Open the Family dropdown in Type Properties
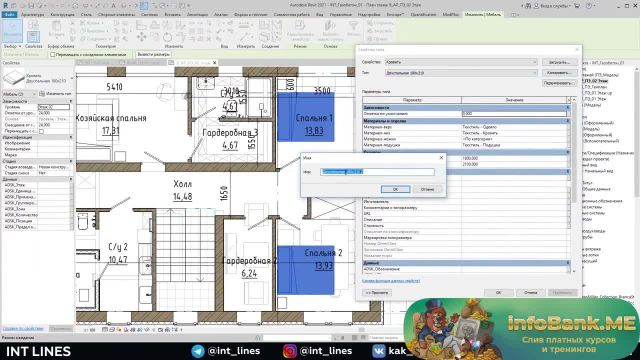This screenshot has height=360, width=640. coord(461,62)
